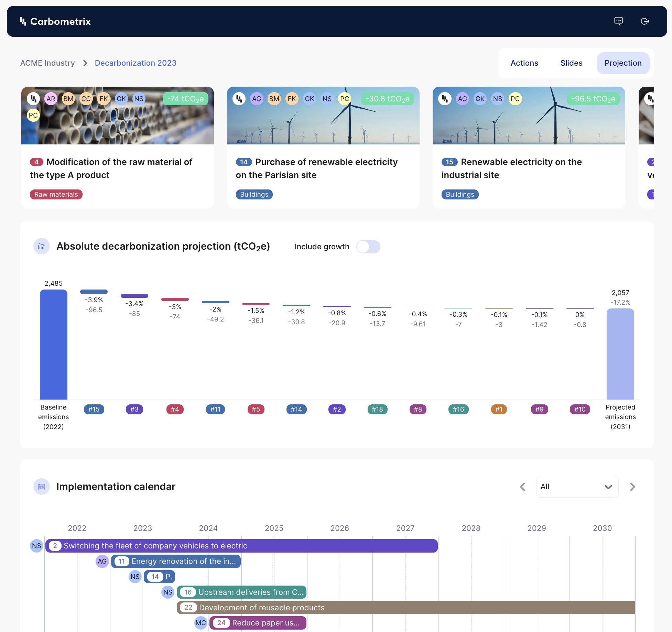Viewport: 672px width, 632px height.
Task: Go to next calendar period arrow
Action: point(632,487)
